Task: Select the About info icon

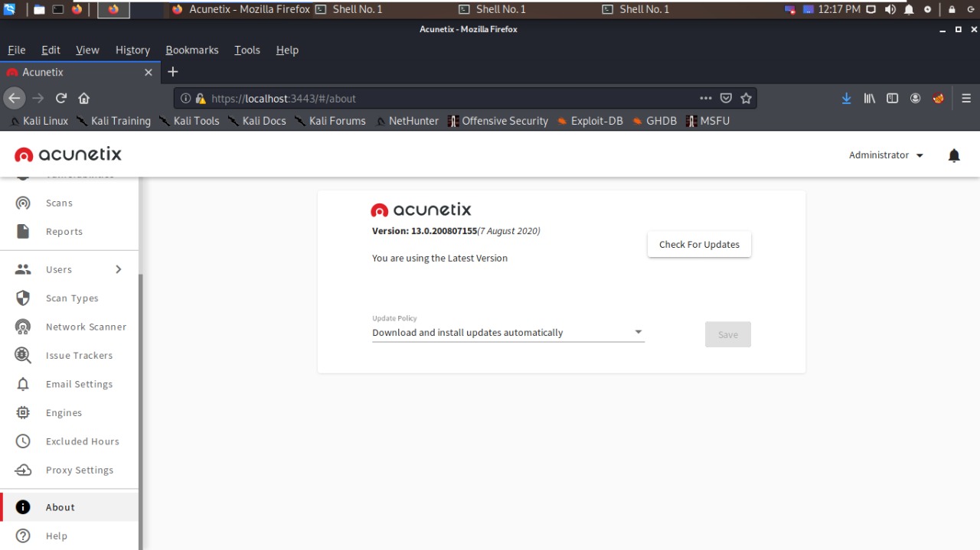Action: click(23, 507)
